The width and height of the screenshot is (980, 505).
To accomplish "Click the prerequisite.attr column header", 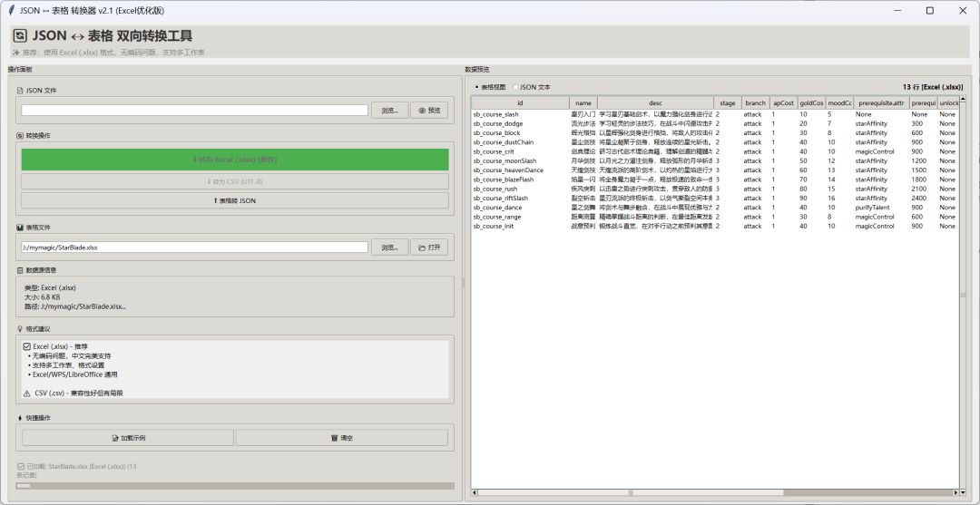I will [x=881, y=102].
